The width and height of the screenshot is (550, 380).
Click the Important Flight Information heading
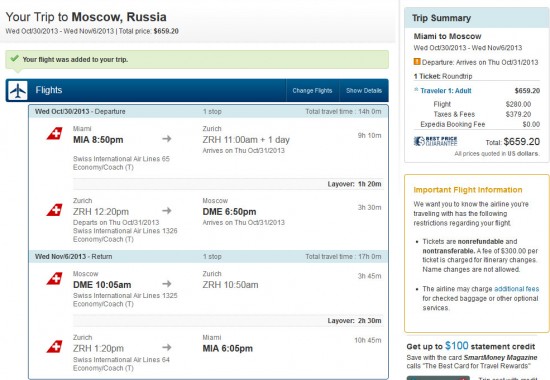click(x=468, y=190)
